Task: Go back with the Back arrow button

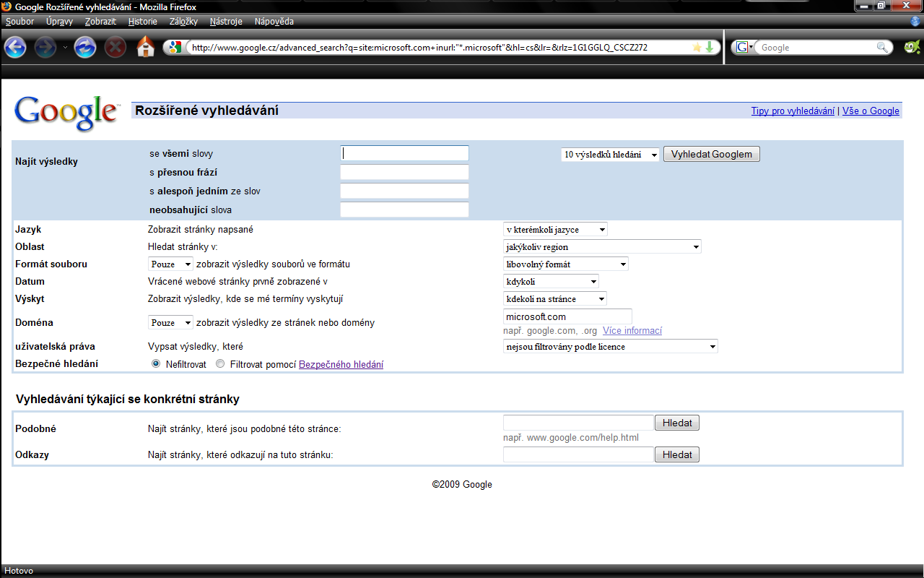Action: tap(15, 48)
